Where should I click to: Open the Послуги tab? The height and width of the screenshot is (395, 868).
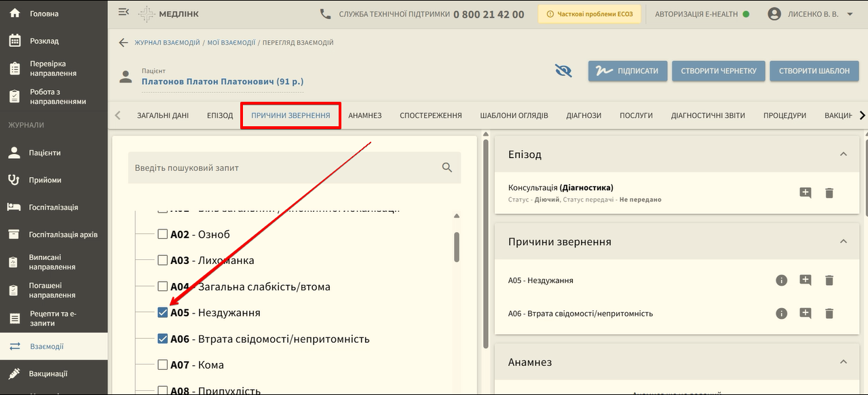[x=636, y=115]
